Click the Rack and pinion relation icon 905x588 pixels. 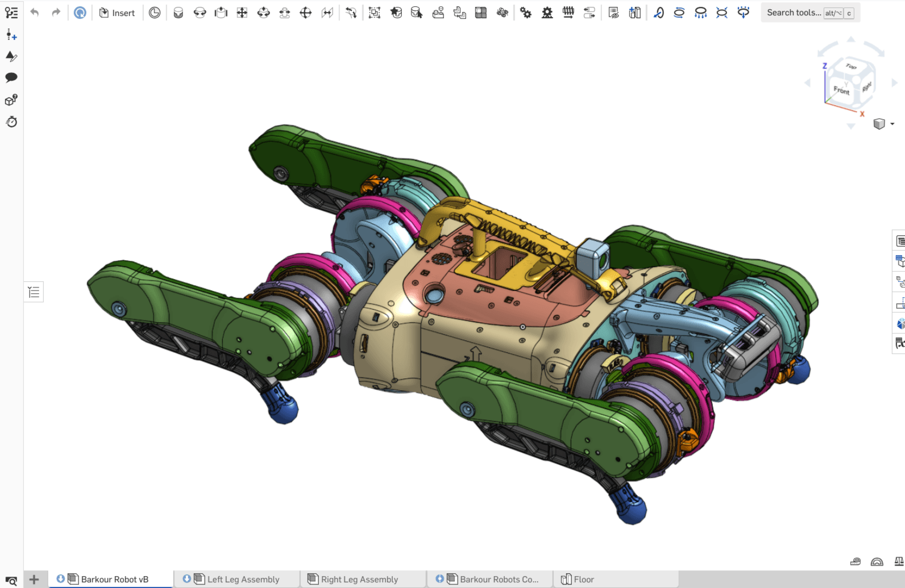click(x=547, y=12)
